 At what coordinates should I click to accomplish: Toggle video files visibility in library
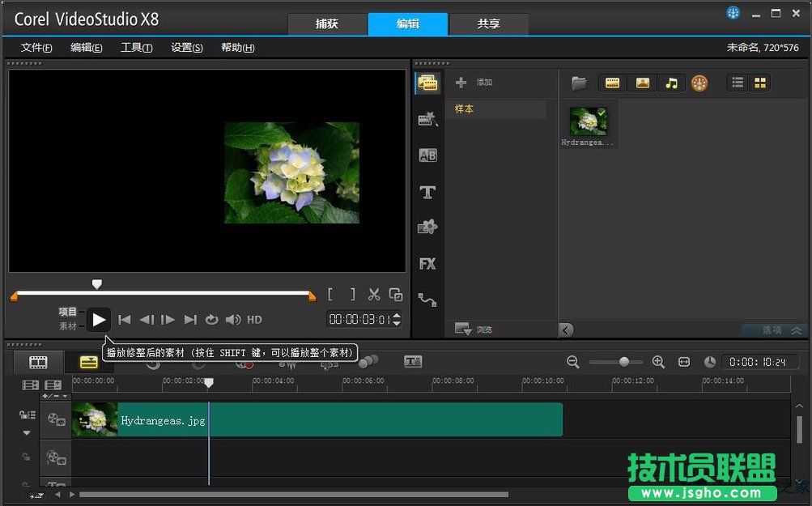[x=613, y=83]
